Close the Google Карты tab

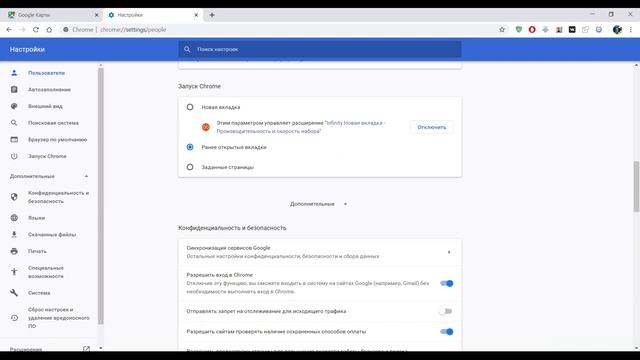(97, 15)
